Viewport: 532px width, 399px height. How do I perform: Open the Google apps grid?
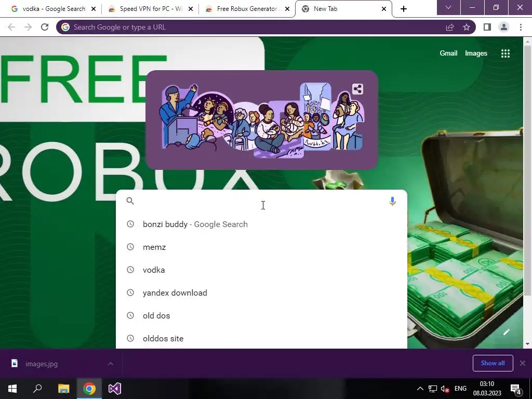coord(506,54)
